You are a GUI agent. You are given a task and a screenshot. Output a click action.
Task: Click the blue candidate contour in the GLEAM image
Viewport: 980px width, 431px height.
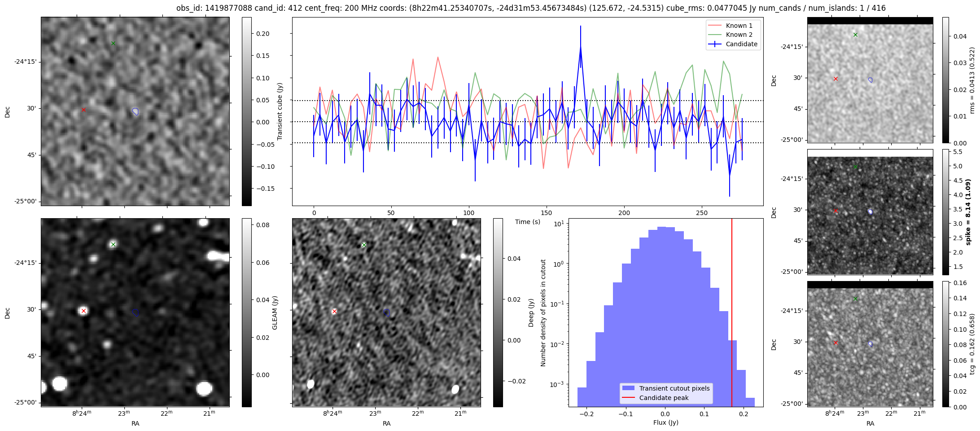(136, 312)
